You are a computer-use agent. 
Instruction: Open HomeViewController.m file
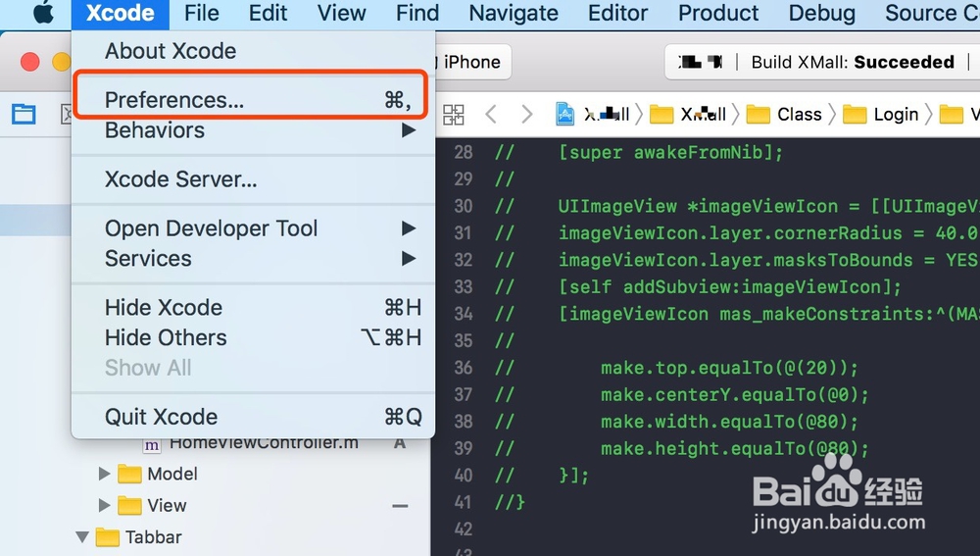click(x=264, y=443)
